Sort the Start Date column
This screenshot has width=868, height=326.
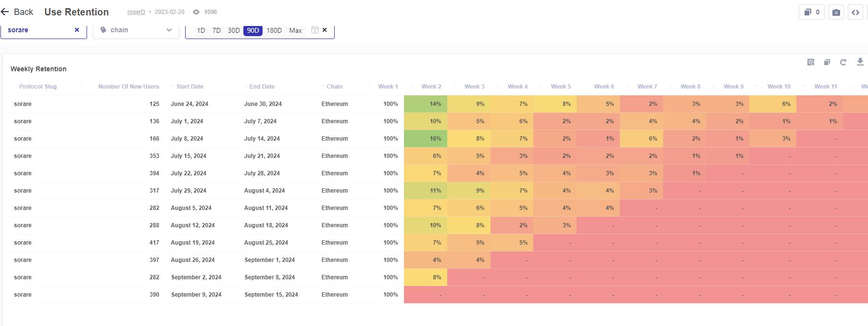click(189, 87)
